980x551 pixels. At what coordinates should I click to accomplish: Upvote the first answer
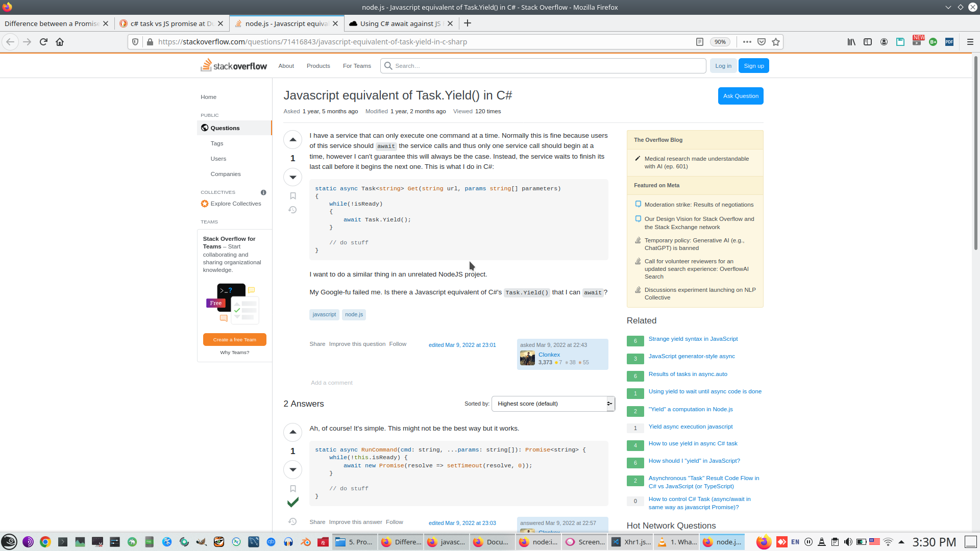click(x=292, y=432)
